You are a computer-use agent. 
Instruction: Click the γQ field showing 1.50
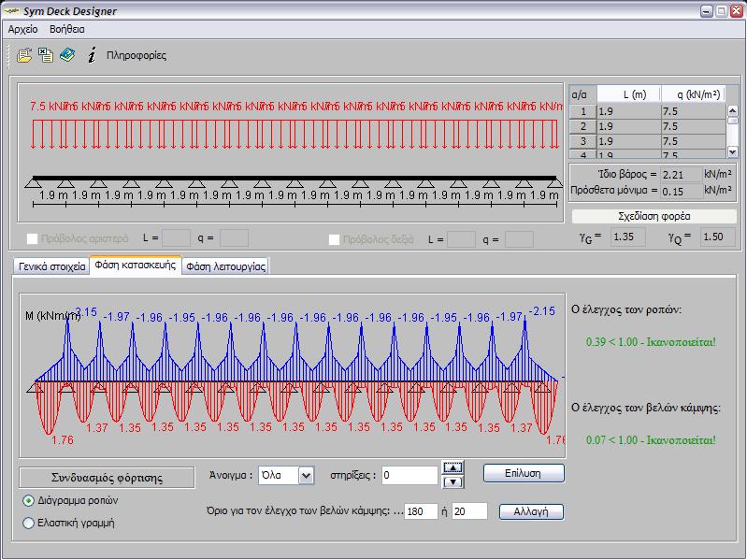[717, 237]
